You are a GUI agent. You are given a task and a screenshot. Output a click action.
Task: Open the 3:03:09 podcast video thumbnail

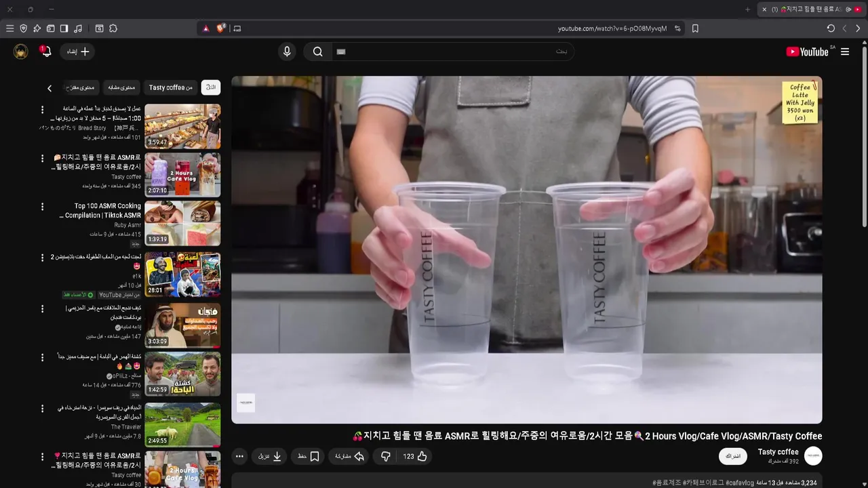(x=182, y=325)
